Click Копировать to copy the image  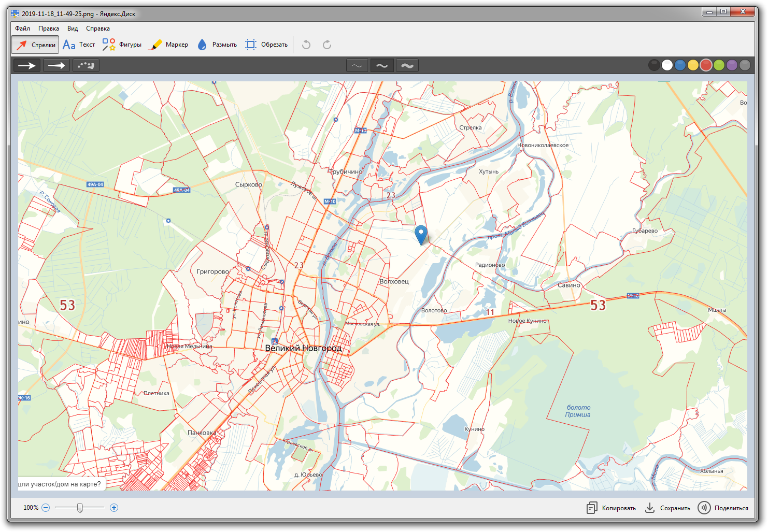pyautogui.click(x=611, y=508)
